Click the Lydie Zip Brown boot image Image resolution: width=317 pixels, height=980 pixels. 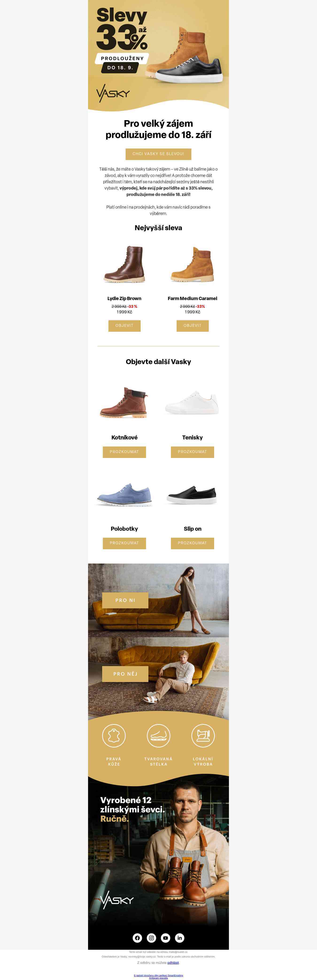point(124,264)
